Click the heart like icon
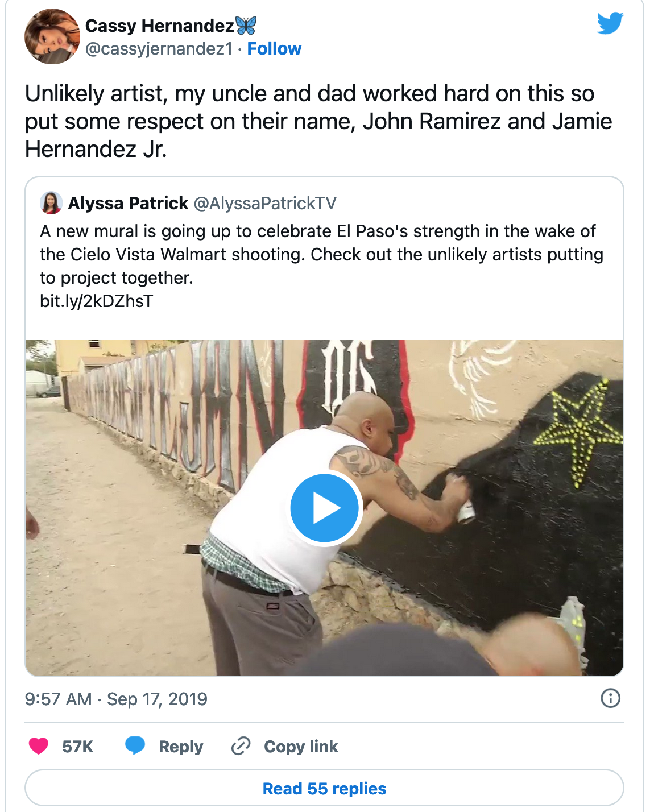The image size is (654, 812). pos(39,745)
